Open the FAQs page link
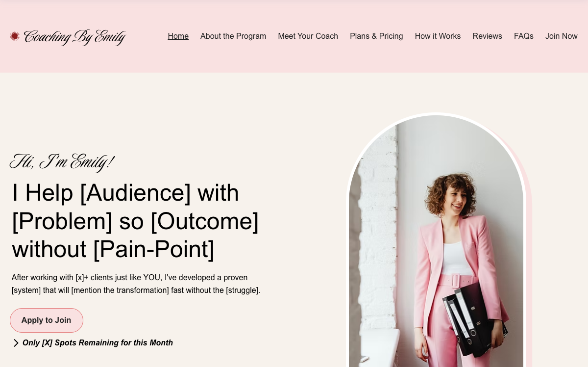Viewport: 588px width, 367px height. (x=523, y=36)
